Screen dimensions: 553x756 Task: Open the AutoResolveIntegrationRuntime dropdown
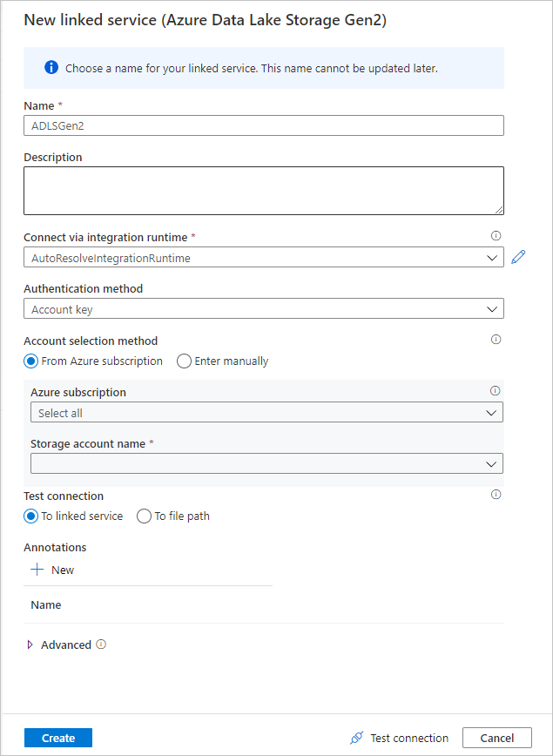492,257
